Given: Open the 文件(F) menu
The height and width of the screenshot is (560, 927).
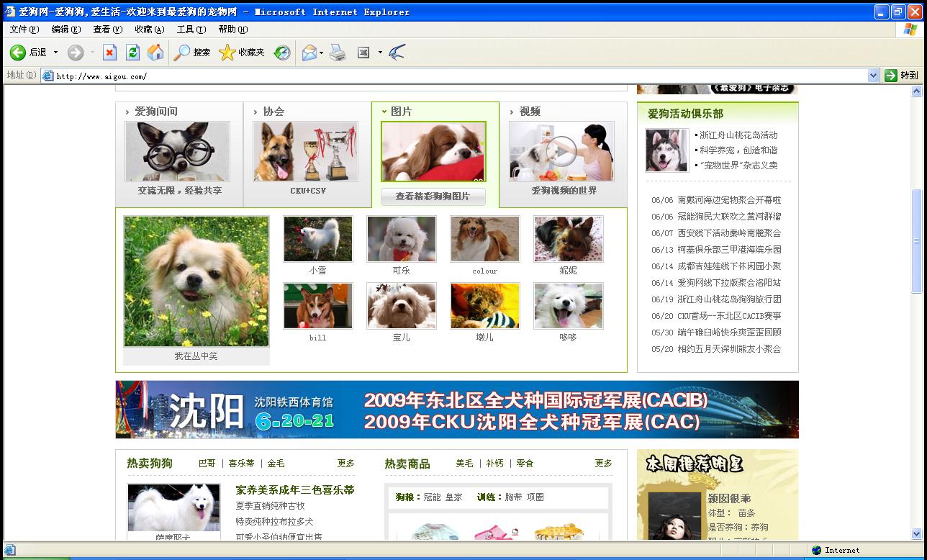Looking at the screenshot, I should tap(24, 30).
